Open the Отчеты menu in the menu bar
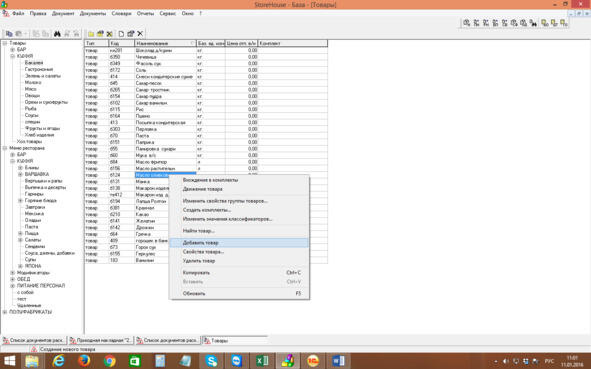Image resolution: width=591 pixels, height=369 pixels. click(x=145, y=14)
